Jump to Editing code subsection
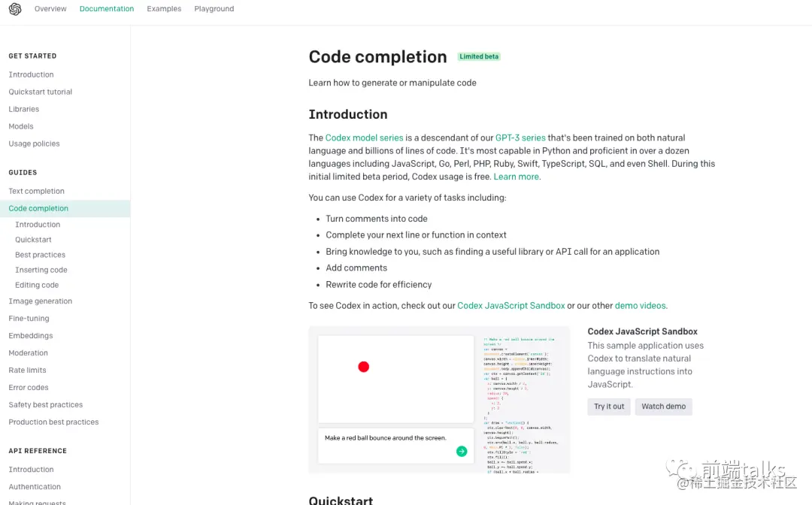Image resolution: width=812 pixels, height=505 pixels. tap(37, 285)
